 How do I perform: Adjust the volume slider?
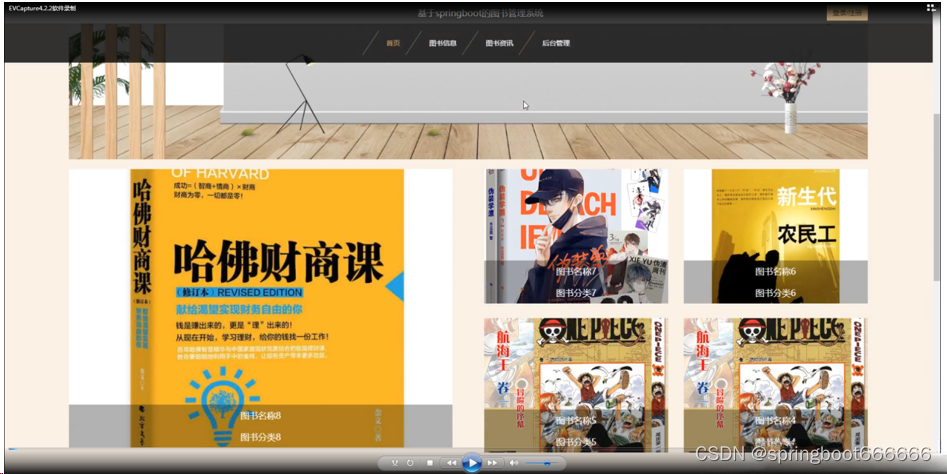coord(542,463)
